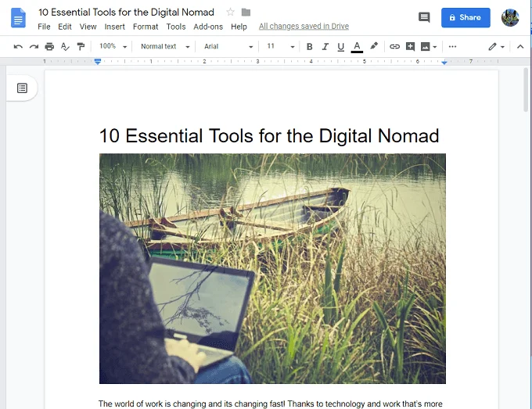Toggle bold formatting
Image resolution: width=532 pixels, height=409 pixels.
(310, 46)
